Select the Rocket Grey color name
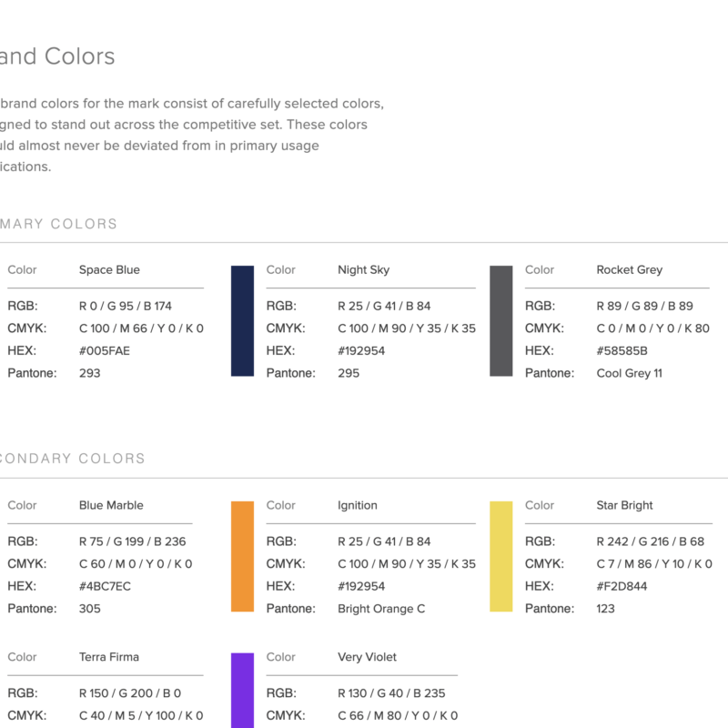This screenshot has height=728, width=728. [629, 269]
